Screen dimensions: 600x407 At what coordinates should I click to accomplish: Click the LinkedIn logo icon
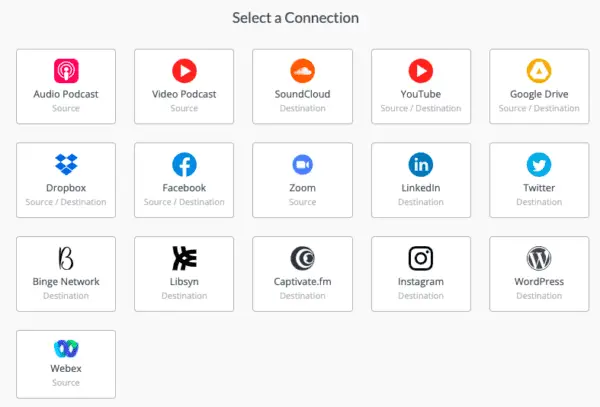420,164
